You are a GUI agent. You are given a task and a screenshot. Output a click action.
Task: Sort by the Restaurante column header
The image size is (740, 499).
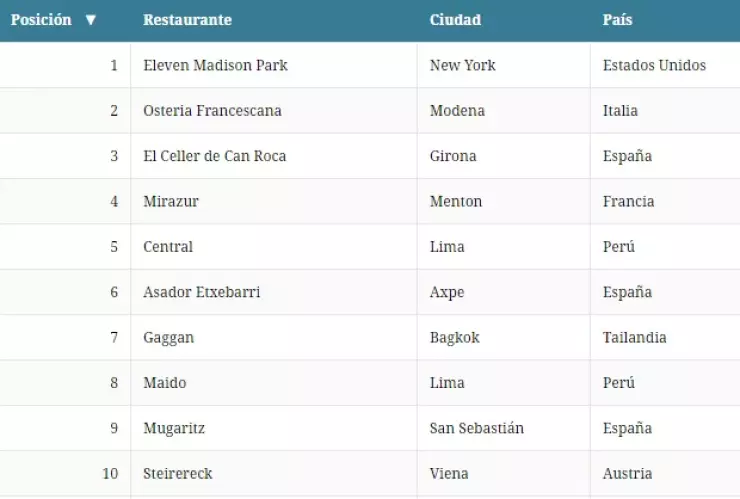pyautogui.click(x=187, y=20)
